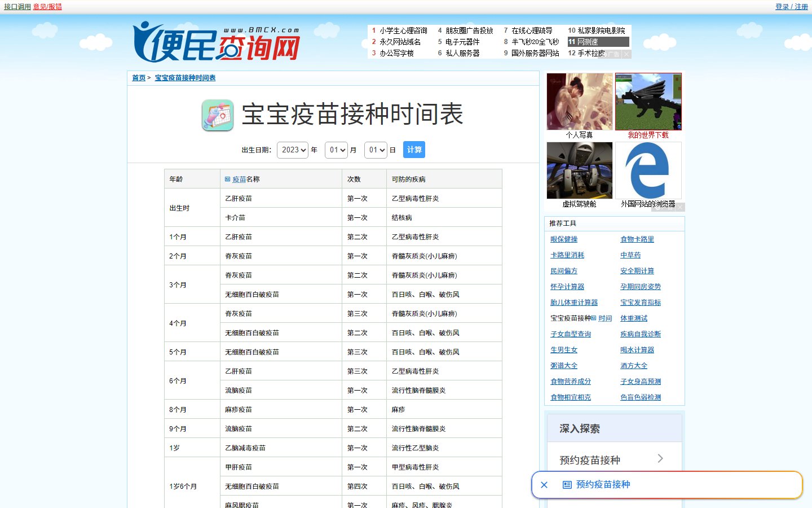The width and height of the screenshot is (812, 508).
Task: Click the small icon before 疫苗名称 header
Action: pyautogui.click(x=228, y=179)
